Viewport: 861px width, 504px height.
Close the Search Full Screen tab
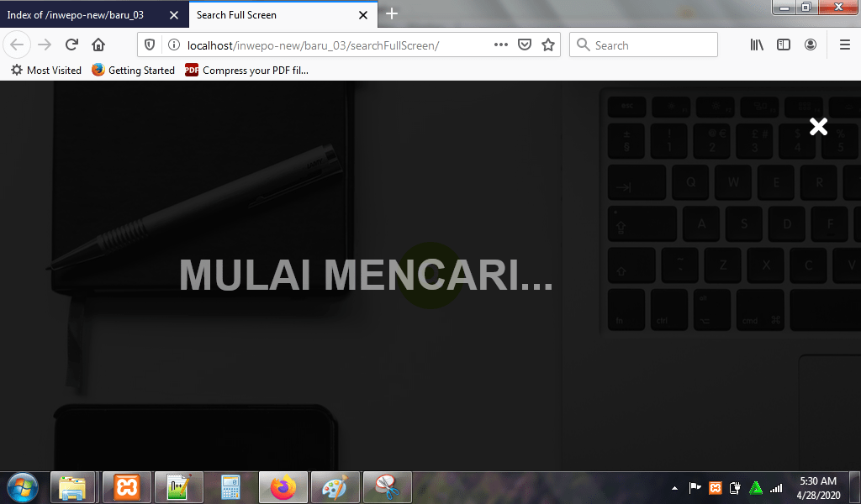[x=363, y=15]
